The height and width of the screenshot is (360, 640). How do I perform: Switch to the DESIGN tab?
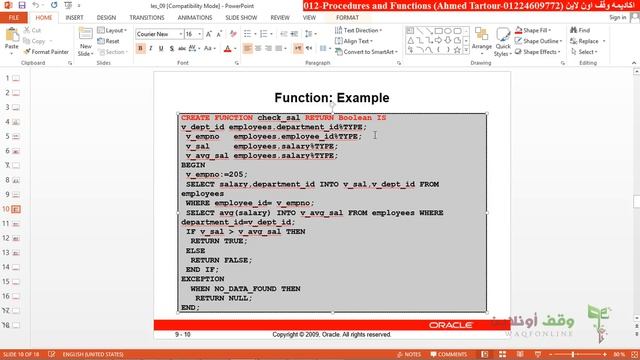pyautogui.click(x=106, y=18)
